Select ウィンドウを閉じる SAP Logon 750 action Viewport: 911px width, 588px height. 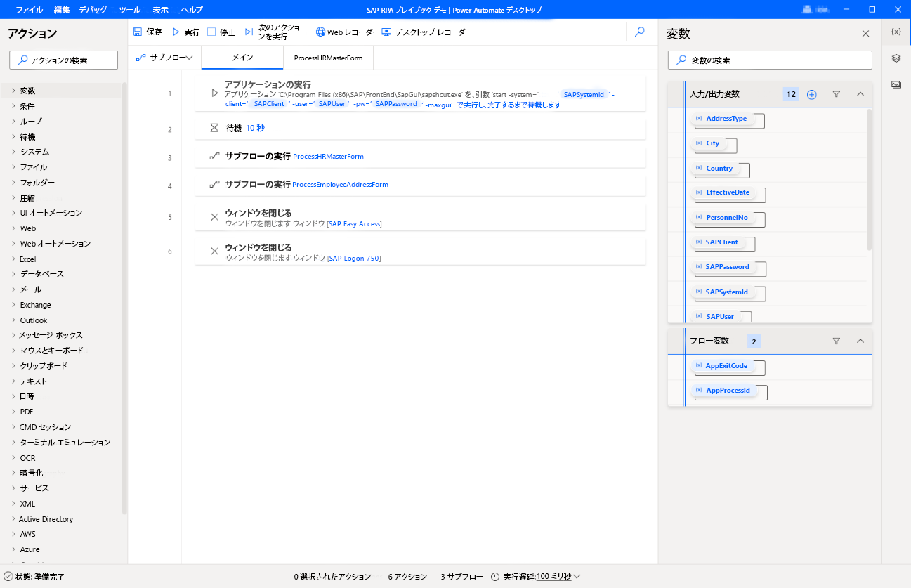[420, 251]
